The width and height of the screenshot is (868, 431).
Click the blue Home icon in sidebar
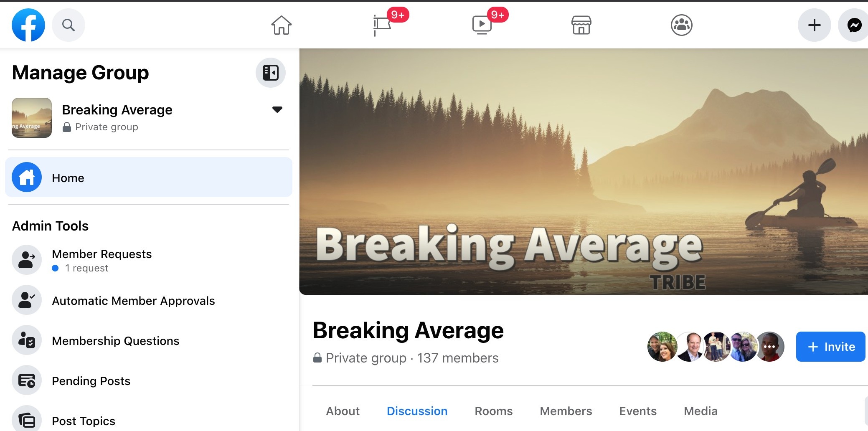(x=27, y=177)
